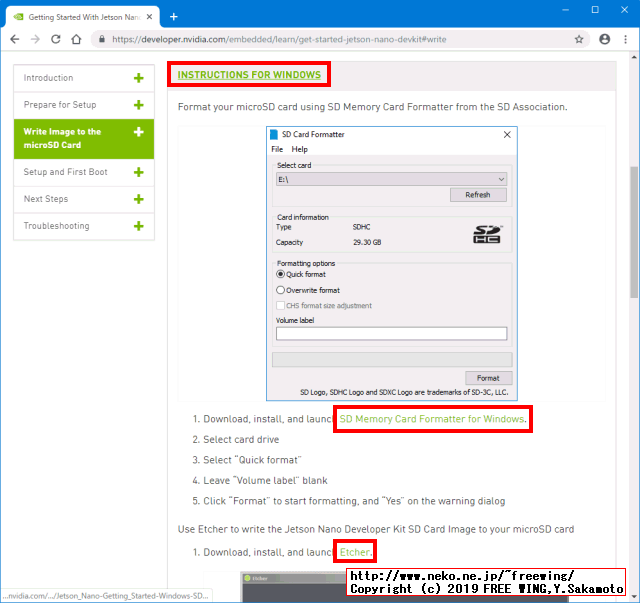Open Setup and First Boot section
This screenshot has width=640, height=603.
click(x=84, y=172)
